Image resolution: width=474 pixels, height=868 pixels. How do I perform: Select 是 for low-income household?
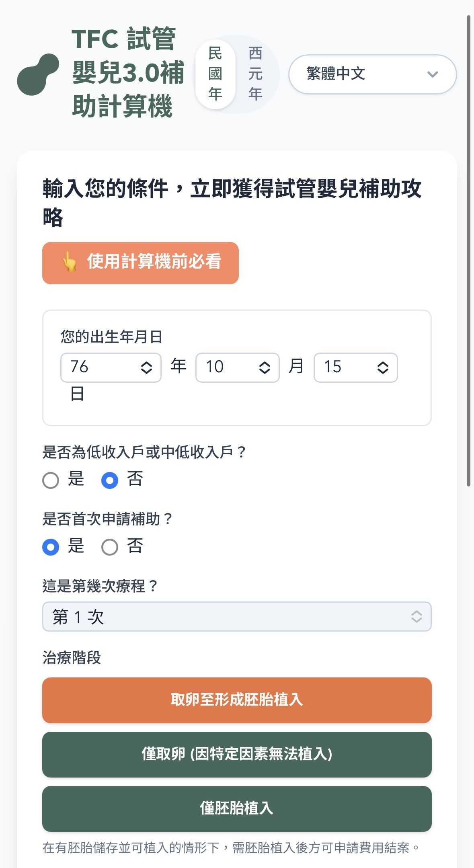(x=51, y=480)
